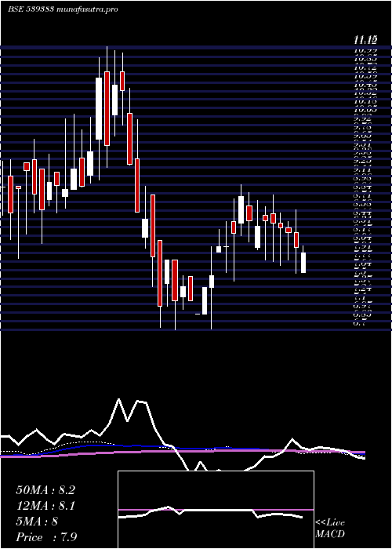The width and height of the screenshot is (392, 549).
Task: Click the Price : 7.9 label
Action: coord(46,537)
